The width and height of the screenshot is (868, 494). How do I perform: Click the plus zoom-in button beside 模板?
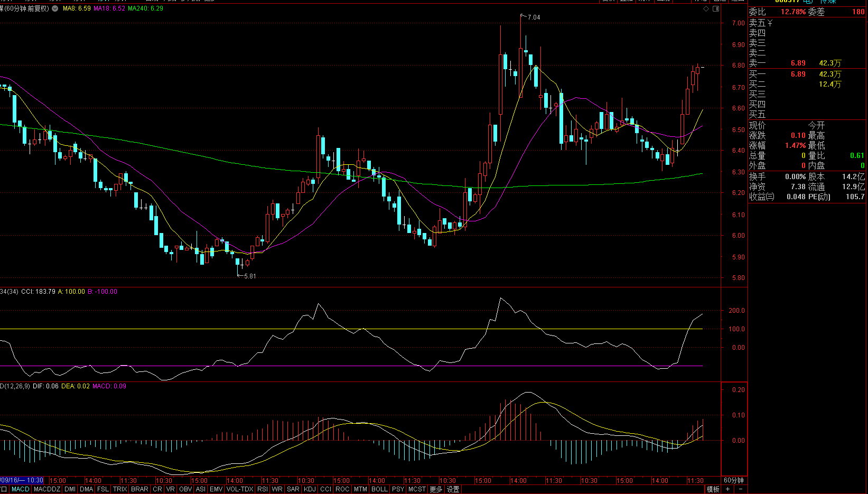pyautogui.click(x=727, y=489)
